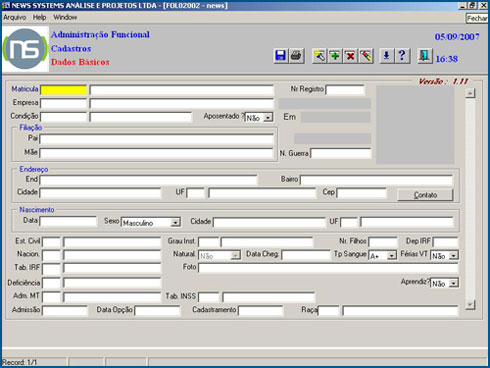The width and height of the screenshot is (490, 368).
Task: Click the scrollbar up arrow
Action: point(470,93)
